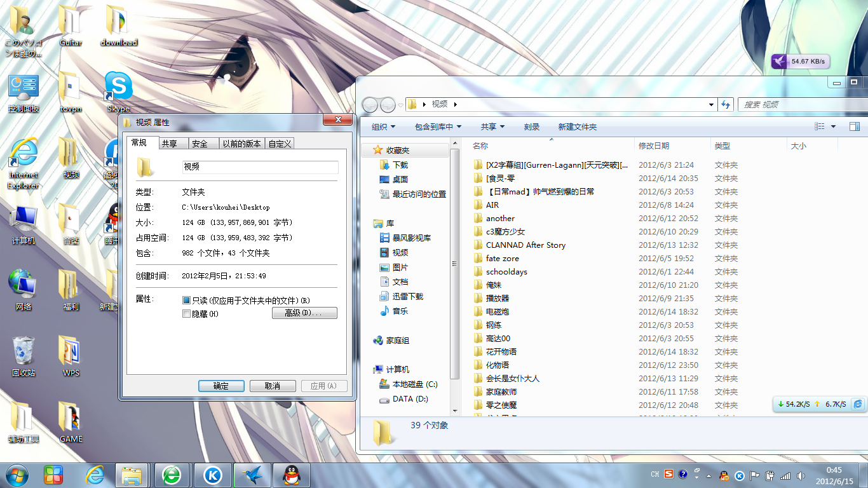Switch to the 自定义 tab
The height and width of the screenshot is (488, 868).
(x=280, y=144)
